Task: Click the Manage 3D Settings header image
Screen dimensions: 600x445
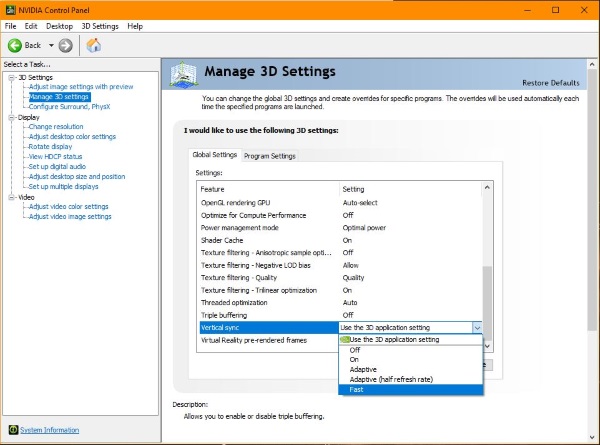Action: click(184, 75)
